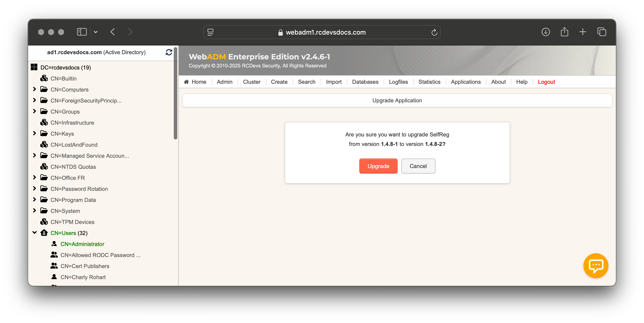
Task: Open the Admin menu
Action: [x=225, y=82]
